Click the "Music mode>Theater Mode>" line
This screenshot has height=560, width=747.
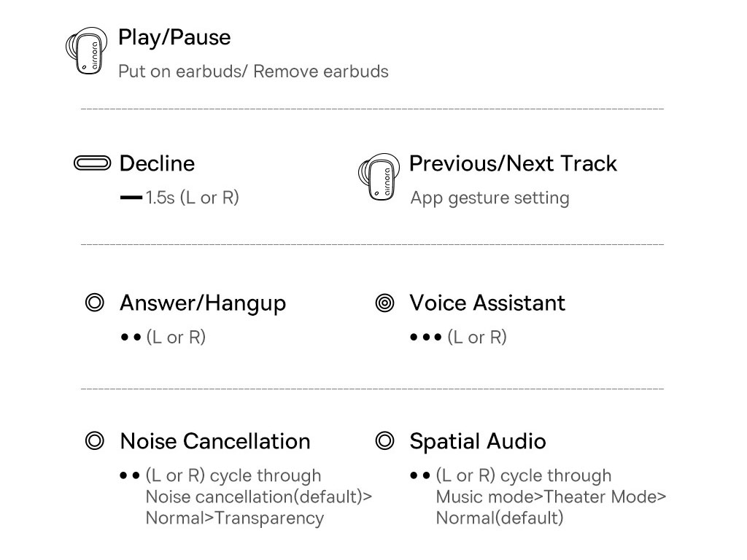pyautogui.click(x=551, y=497)
